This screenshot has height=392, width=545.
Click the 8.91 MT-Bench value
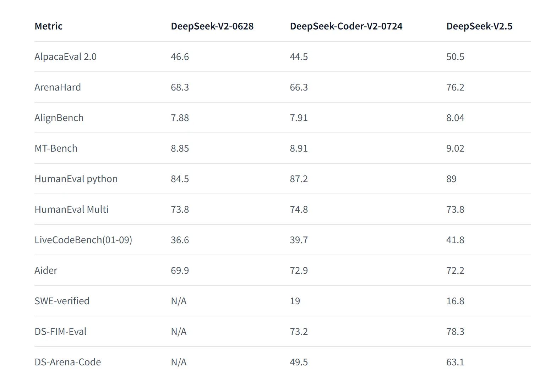[299, 148]
